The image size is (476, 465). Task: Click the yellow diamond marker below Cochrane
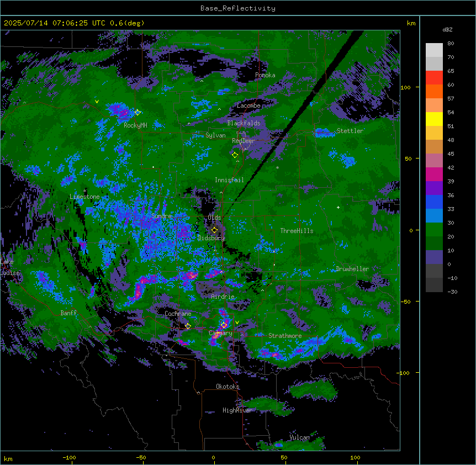(188, 326)
